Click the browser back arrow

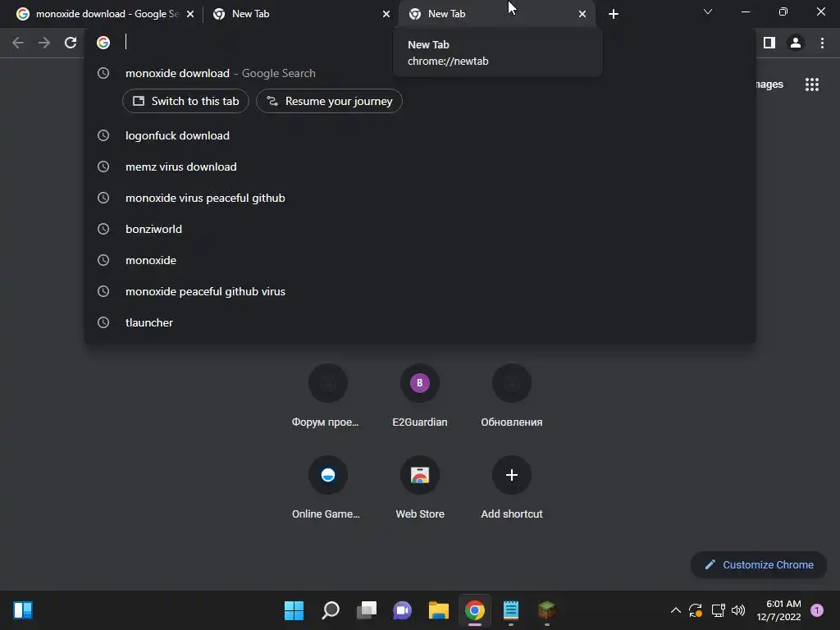coord(18,43)
